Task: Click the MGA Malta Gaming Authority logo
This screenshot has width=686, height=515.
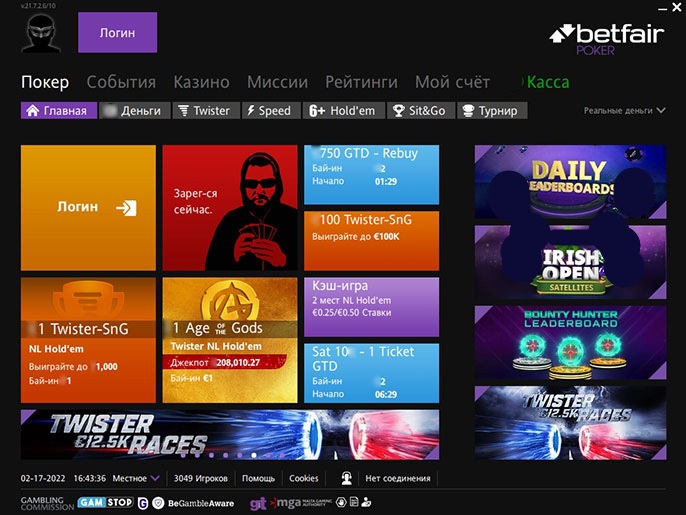Action: click(x=301, y=503)
